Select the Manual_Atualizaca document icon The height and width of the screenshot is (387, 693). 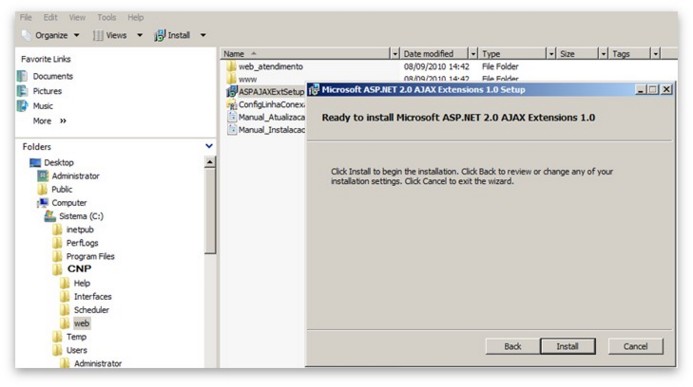[232, 117]
